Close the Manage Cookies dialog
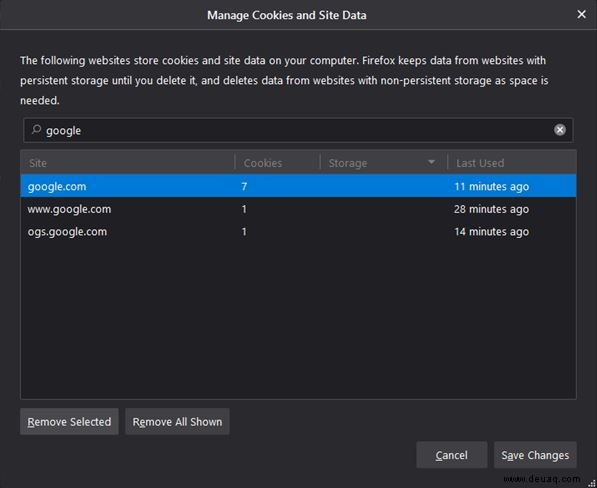The width and height of the screenshot is (597, 488). click(x=581, y=14)
